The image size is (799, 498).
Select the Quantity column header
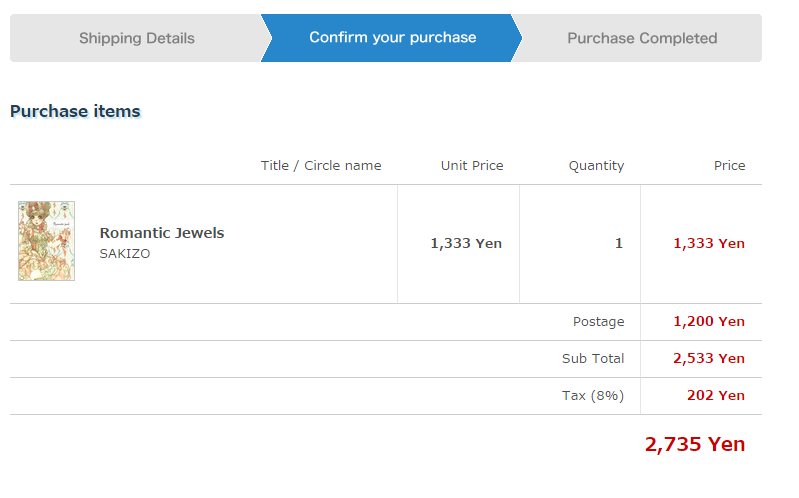tap(596, 166)
